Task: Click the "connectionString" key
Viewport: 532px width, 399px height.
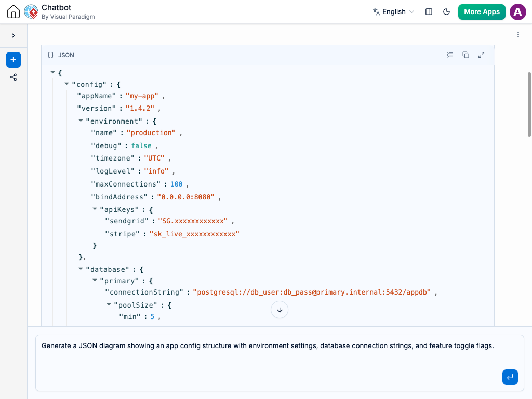Action: [x=144, y=292]
